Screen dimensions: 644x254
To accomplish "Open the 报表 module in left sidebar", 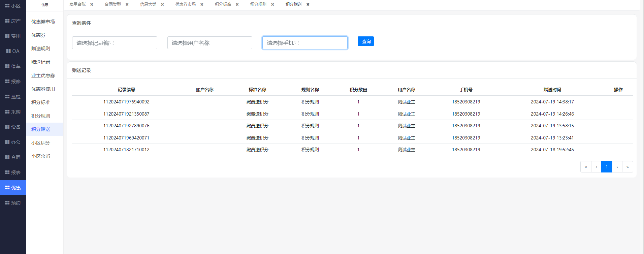I will 13,172.
